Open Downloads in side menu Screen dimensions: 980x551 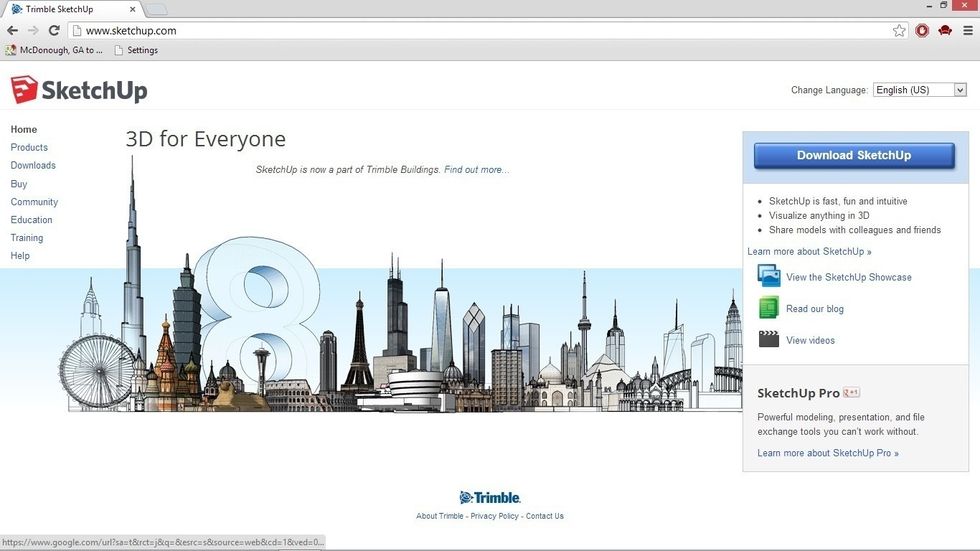pyautogui.click(x=33, y=166)
